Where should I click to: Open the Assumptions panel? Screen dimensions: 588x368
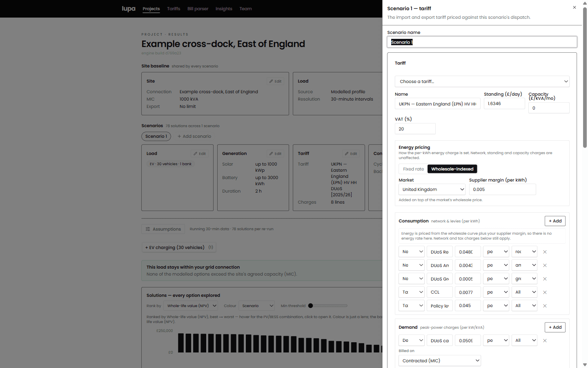(x=163, y=229)
